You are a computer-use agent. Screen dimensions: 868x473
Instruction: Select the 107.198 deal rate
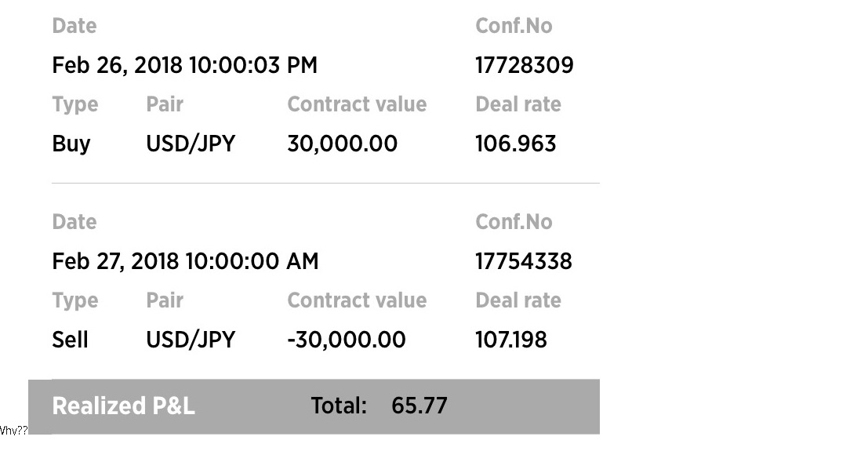[510, 340]
